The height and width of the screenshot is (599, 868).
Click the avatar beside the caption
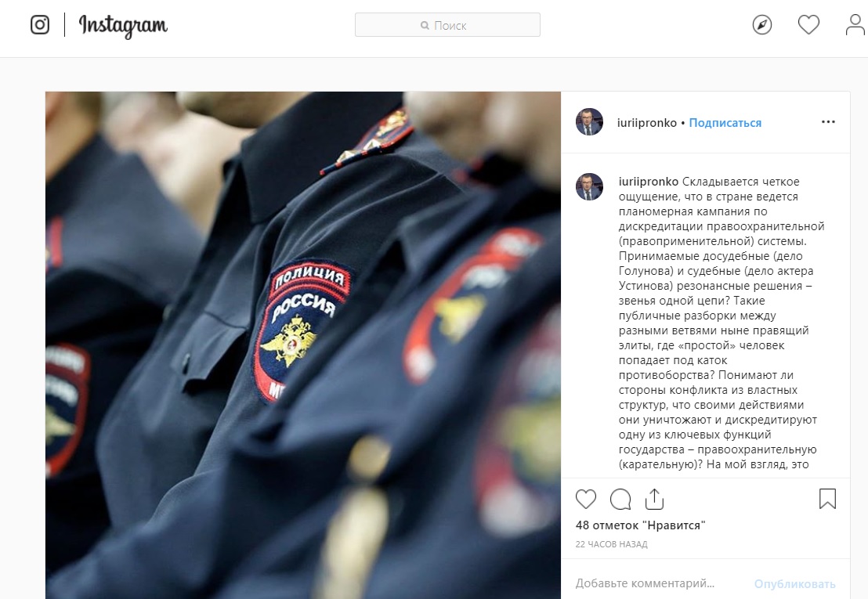590,186
